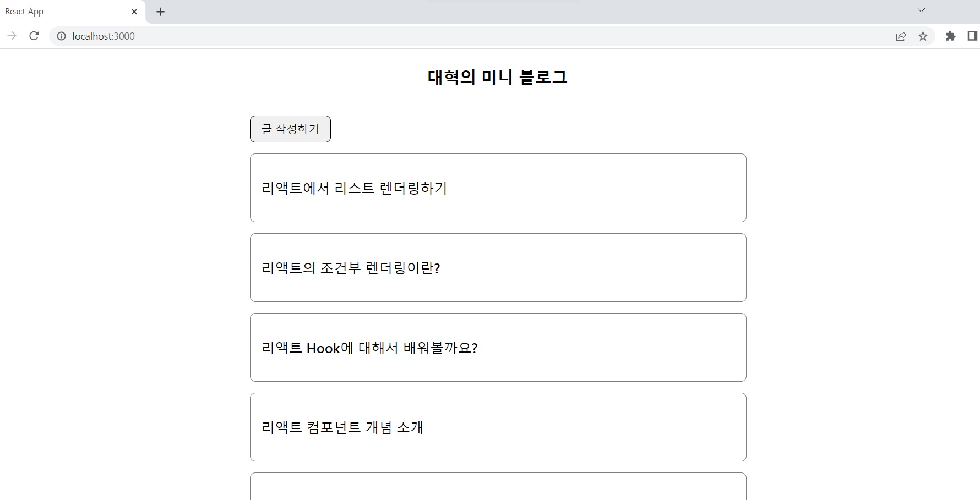Close the React App browser tab
This screenshot has height=500, width=980.
tap(134, 12)
